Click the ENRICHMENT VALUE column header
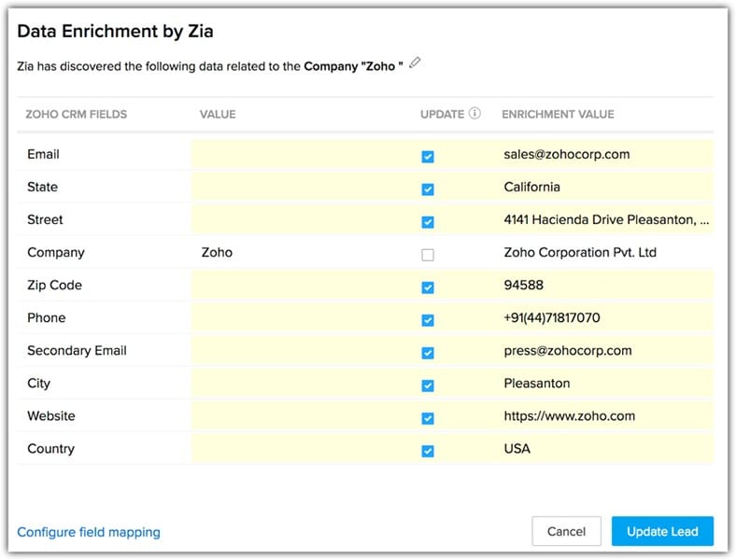 click(x=558, y=115)
